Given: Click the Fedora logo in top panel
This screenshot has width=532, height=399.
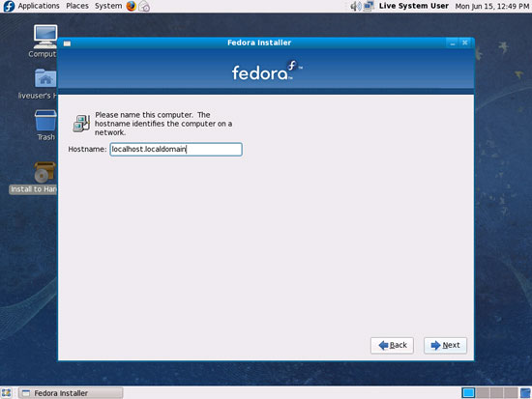Looking at the screenshot, I should (x=9, y=6).
